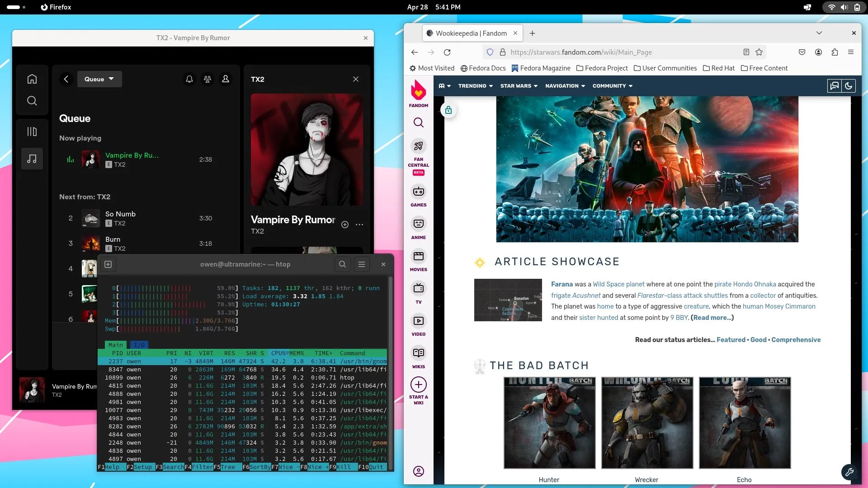Open wiki discussions icon in header
Image resolution: width=868 pixels, height=488 pixels.
click(x=835, y=86)
